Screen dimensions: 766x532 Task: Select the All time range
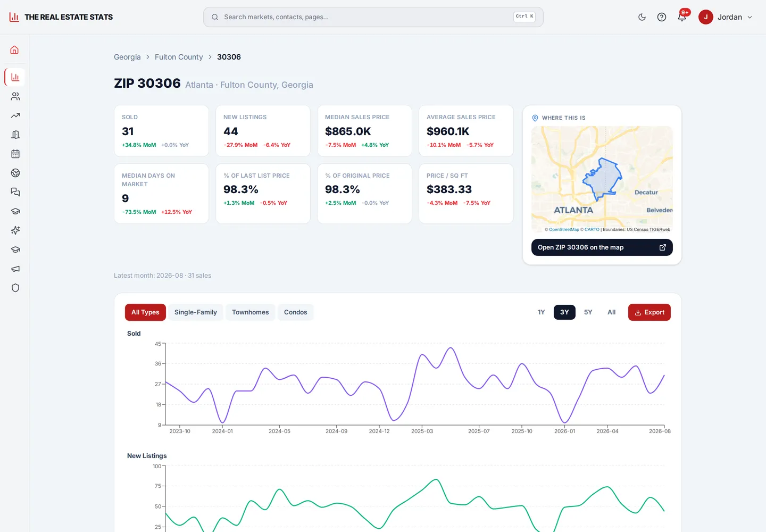[x=612, y=312]
